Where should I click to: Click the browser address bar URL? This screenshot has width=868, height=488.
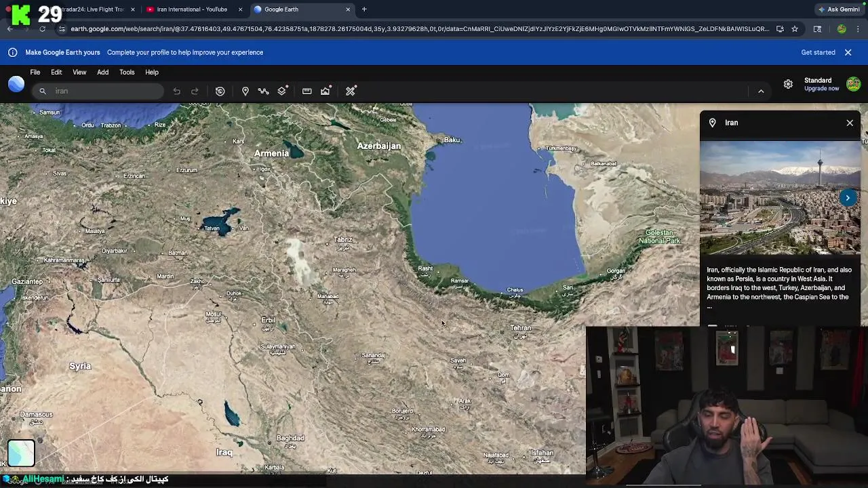pos(420,29)
